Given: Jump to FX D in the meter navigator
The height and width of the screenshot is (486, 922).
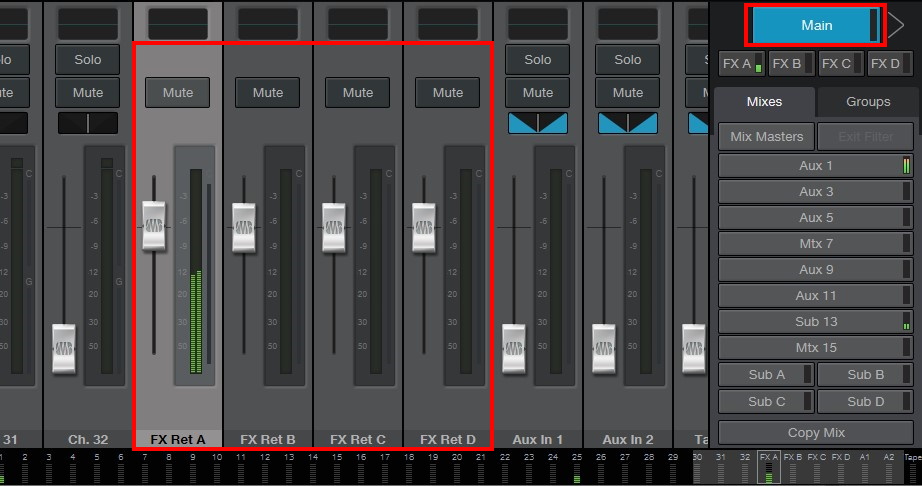Looking at the screenshot, I should pos(841,467).
